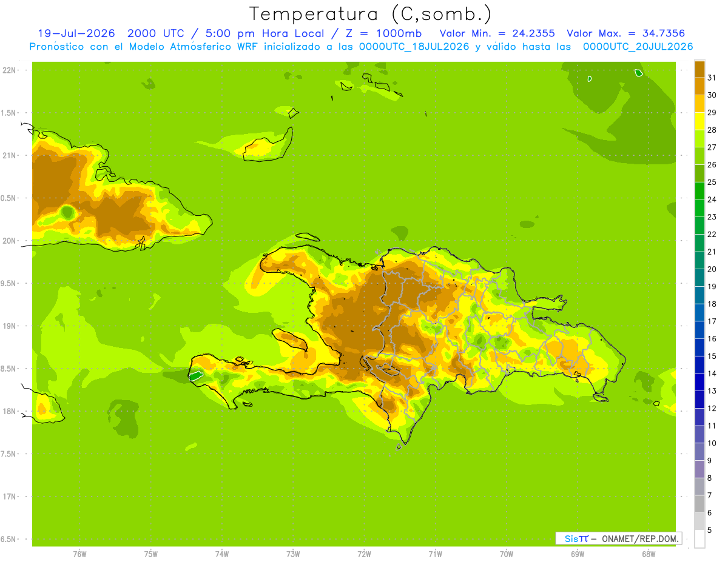Pick the green swatch between 27 and 26
The image size is (728, 562).
pos(699,156)
